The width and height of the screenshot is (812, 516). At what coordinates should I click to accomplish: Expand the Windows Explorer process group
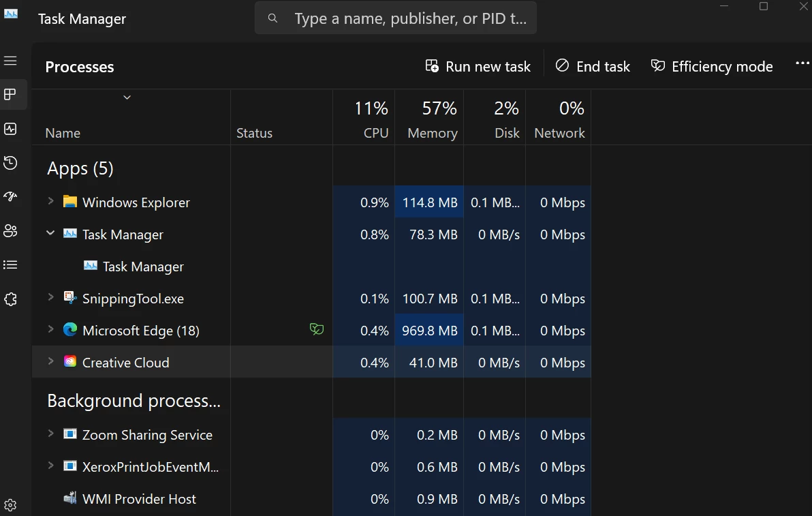click(50, 200)
